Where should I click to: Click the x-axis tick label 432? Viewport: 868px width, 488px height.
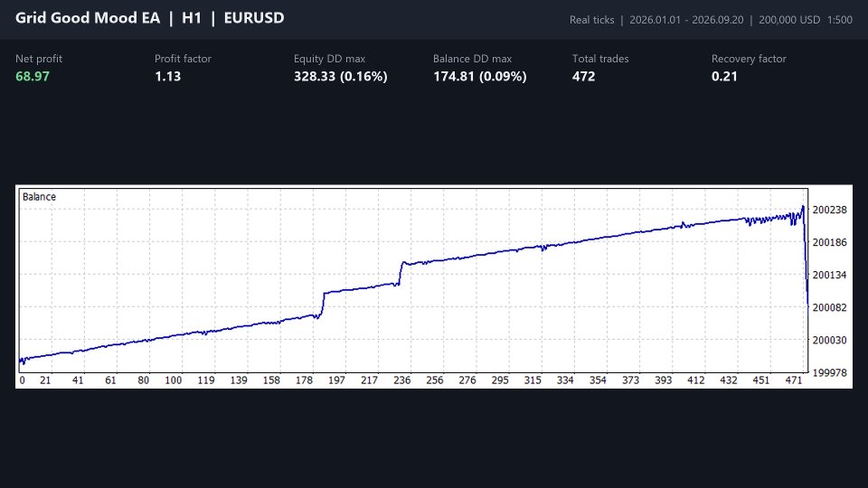point(729,380)
